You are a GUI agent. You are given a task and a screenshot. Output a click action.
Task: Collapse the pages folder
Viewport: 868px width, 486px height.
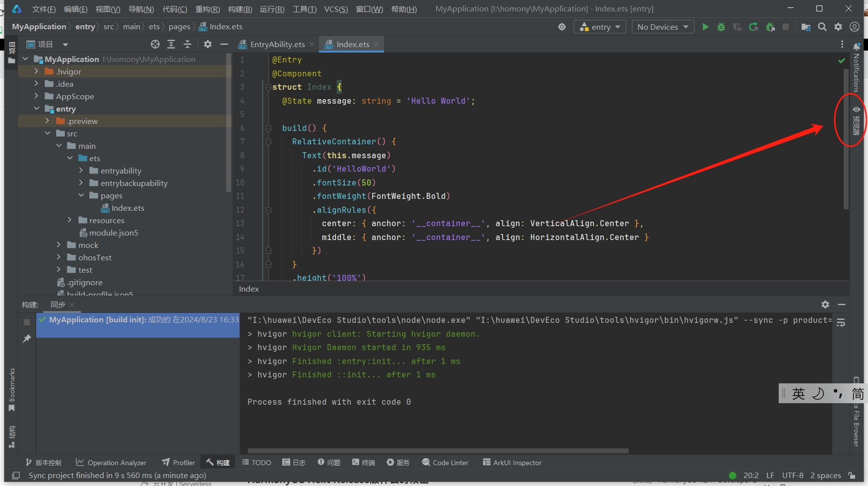coord(81,195)
